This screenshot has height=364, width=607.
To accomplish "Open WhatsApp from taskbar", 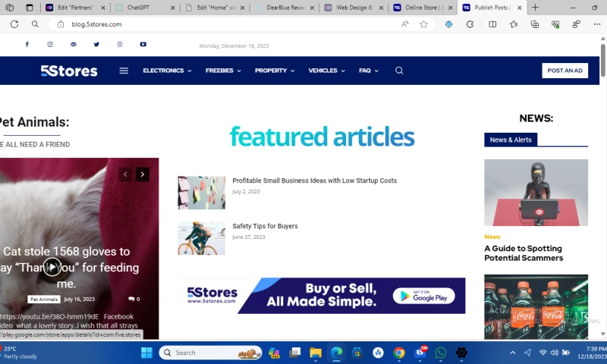I will click(x=441, y=353).
